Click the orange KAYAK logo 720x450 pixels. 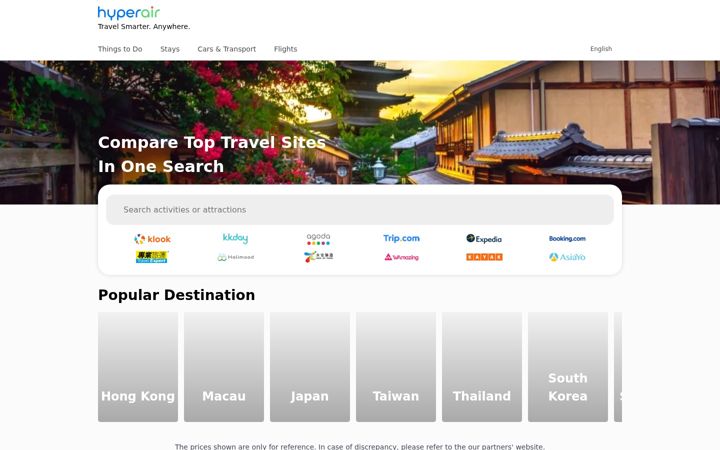click(484, 257)
